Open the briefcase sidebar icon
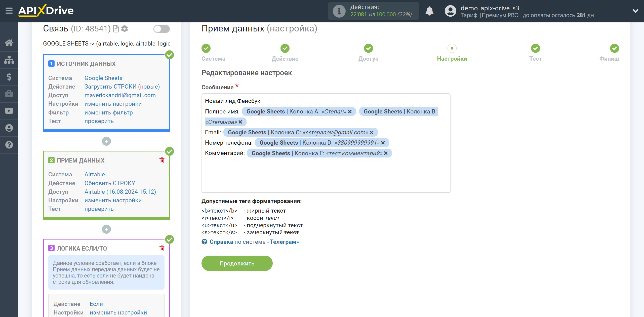This screenshot has width=644, height=317. [9, 94]
